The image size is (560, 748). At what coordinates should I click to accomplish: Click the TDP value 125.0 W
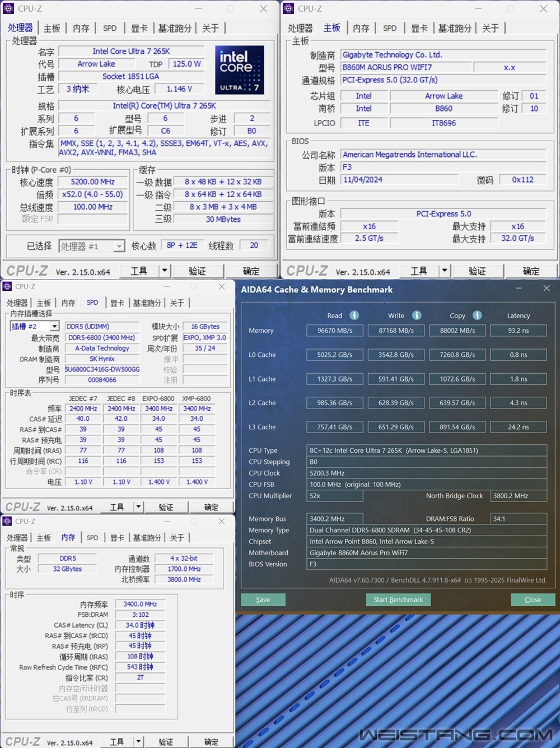[186, 64]
